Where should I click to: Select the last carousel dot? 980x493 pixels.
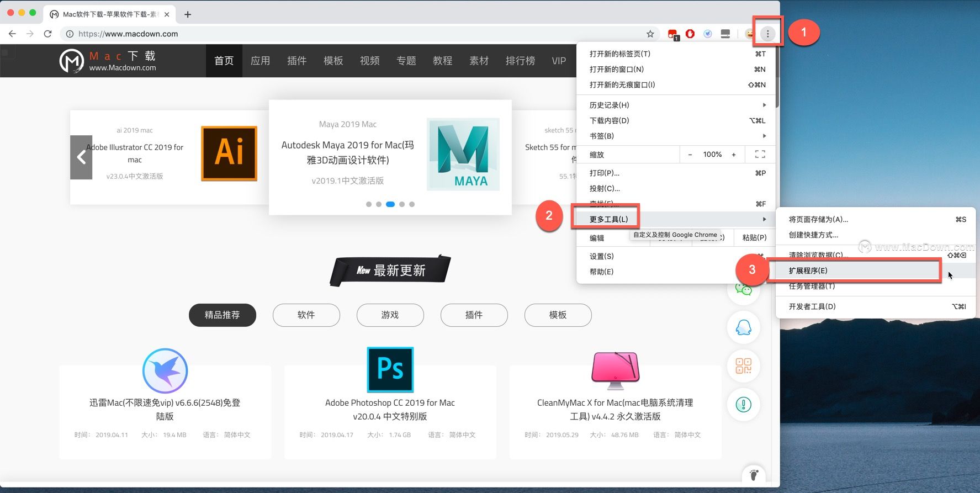[x=412, y=204]
